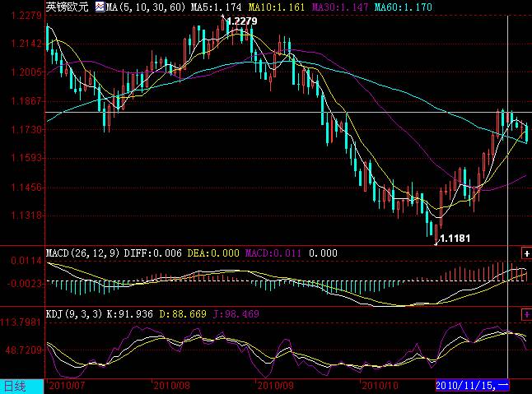Expand the KDJ panel with its plus button
532x394 pixels.
point(526,314)
